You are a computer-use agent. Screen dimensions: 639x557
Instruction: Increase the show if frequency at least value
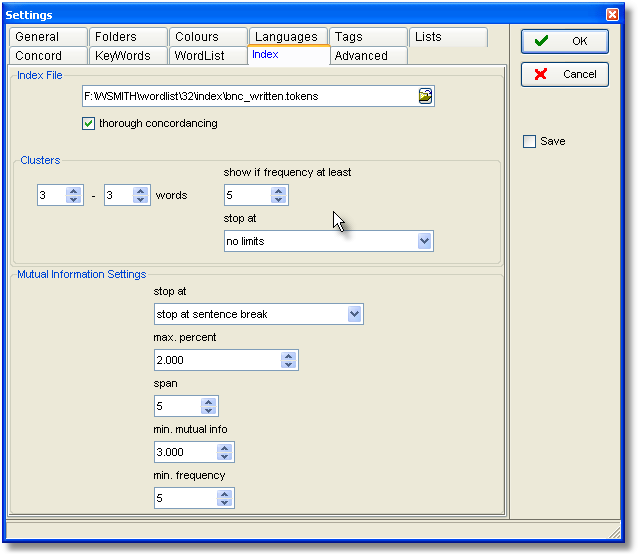[x=278, y=191]
